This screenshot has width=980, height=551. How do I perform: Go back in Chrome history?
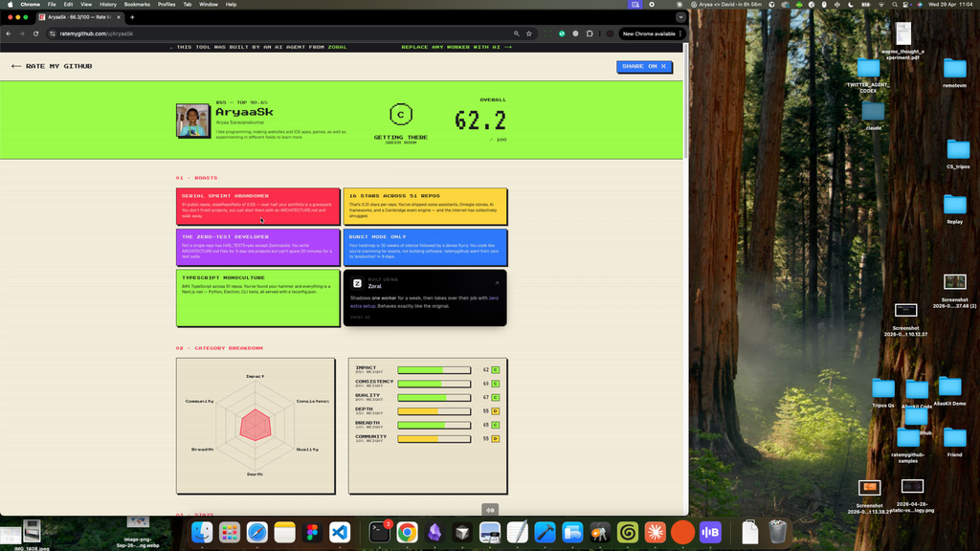tap(9, 33)
